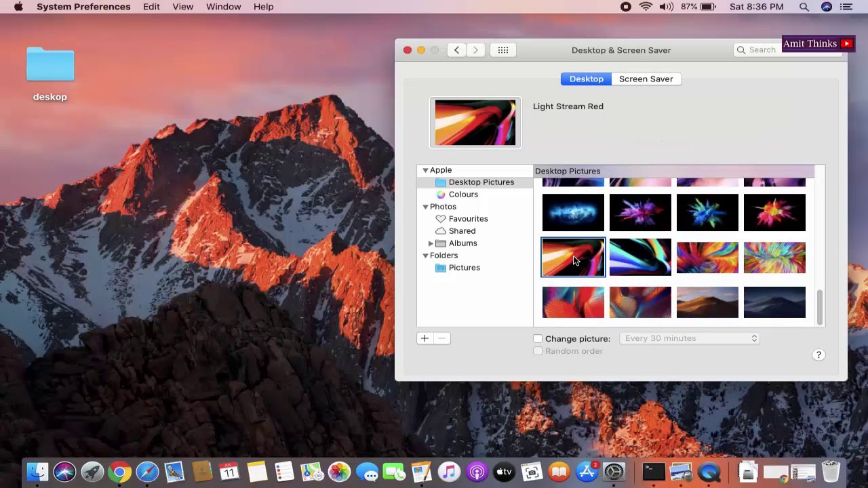Select the Desktop tab
Screen dimensions: 868x488
[587, 79]
